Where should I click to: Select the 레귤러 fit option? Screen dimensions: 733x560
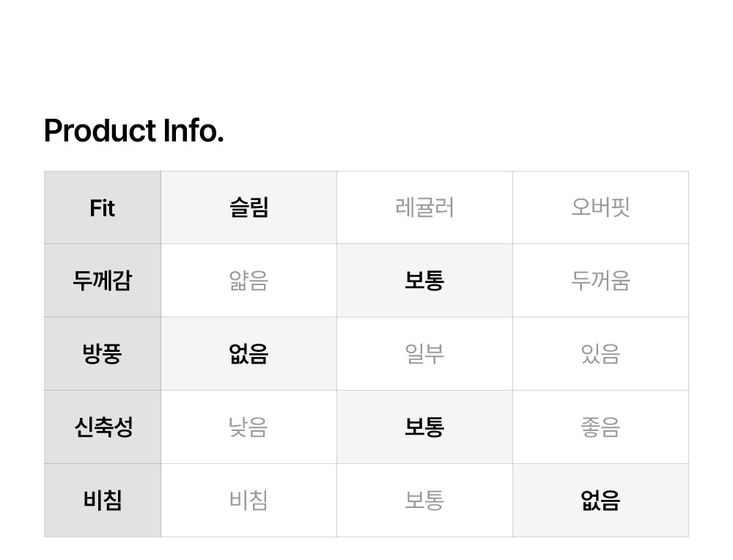(424, 207)
